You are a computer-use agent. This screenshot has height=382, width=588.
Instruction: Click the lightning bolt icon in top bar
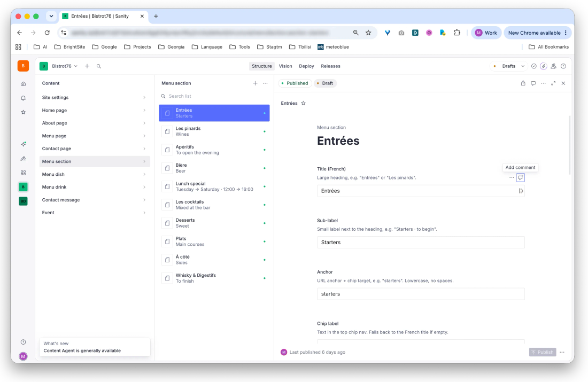point(544,66)
